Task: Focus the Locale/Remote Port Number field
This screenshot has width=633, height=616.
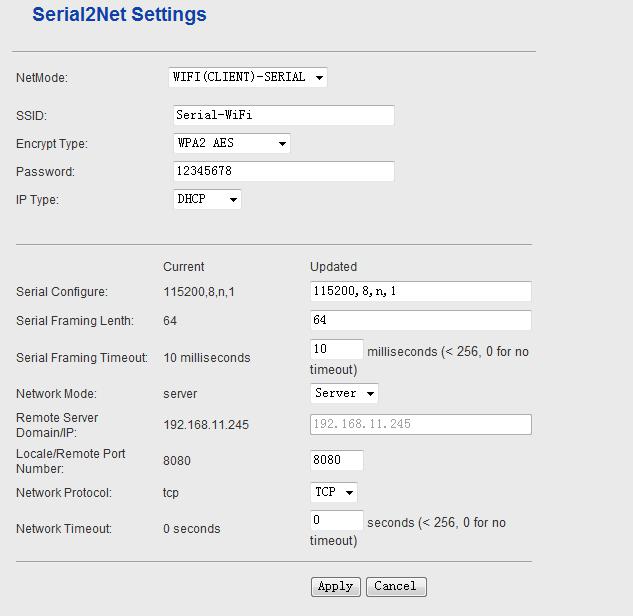Action: (336, 461)
